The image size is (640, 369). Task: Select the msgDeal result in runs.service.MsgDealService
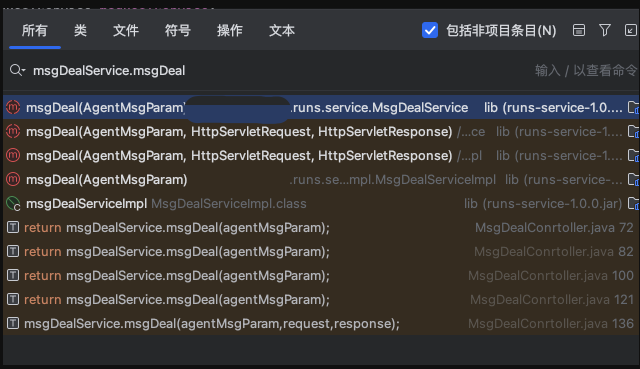click(x=321, y=107)
